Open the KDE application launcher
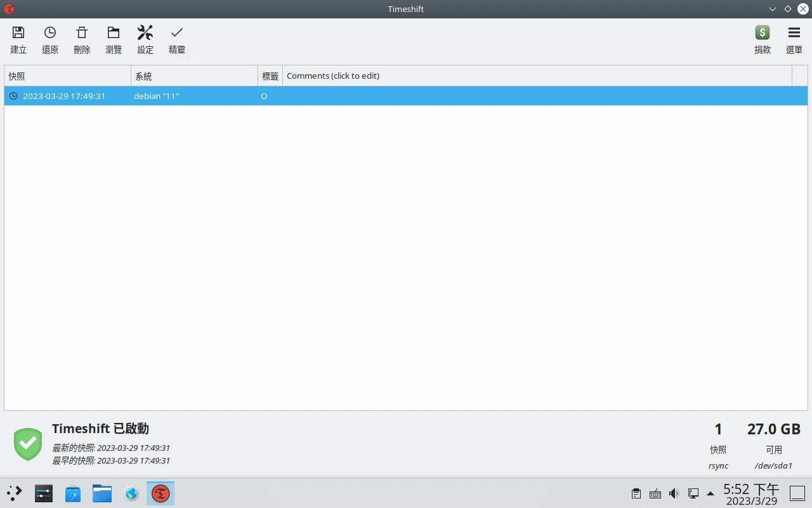Image resolution: width=812 pixels, height=508 pixels. (x=15, y=493)
